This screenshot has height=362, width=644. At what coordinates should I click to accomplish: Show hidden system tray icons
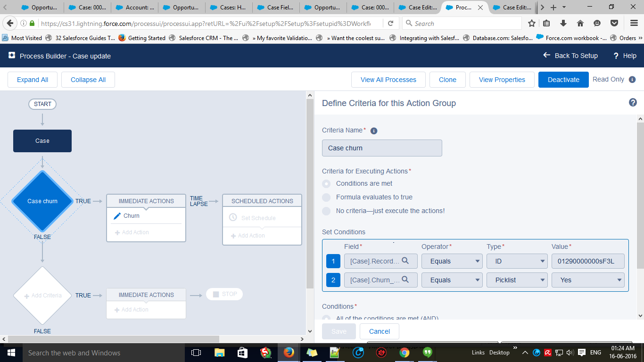coord(525,353)
